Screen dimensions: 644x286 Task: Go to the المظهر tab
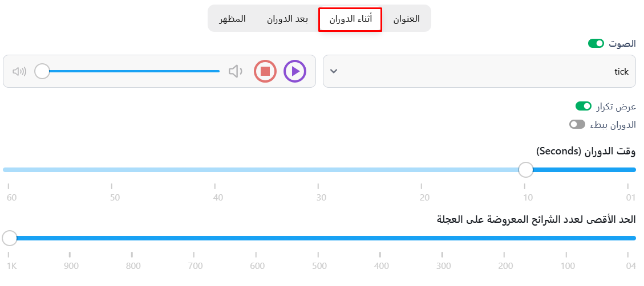click(x=233, y=19)
